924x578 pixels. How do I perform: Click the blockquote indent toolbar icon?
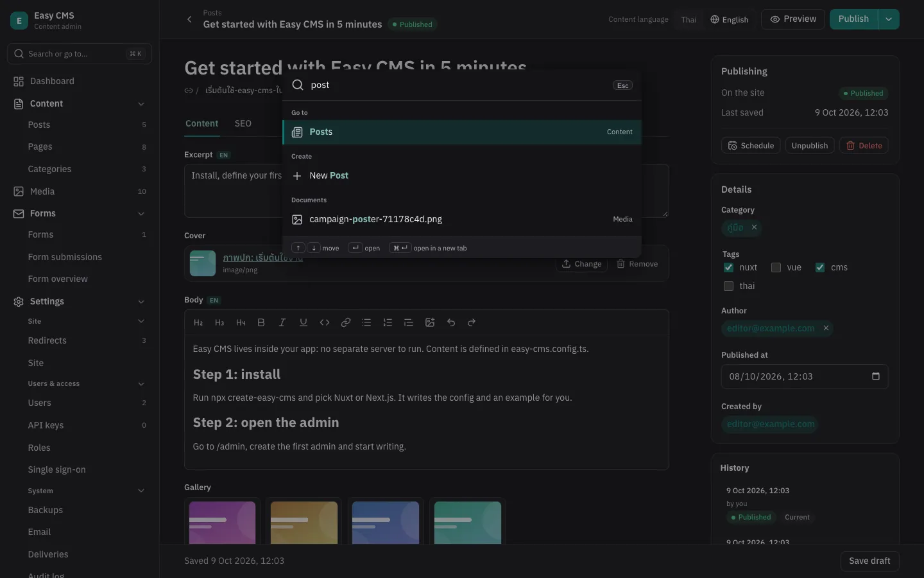409,322
